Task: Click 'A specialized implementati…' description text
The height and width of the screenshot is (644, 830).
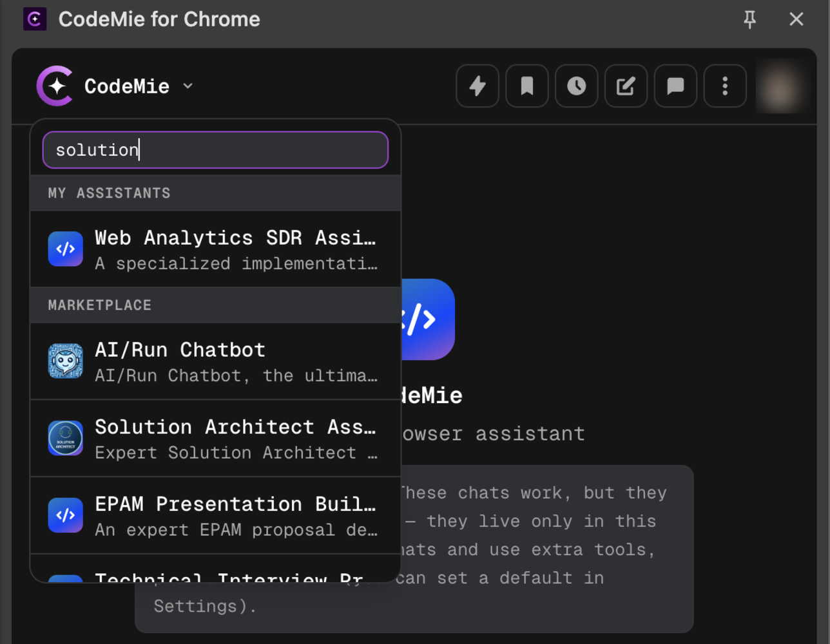Action: (x=236, y=263)
